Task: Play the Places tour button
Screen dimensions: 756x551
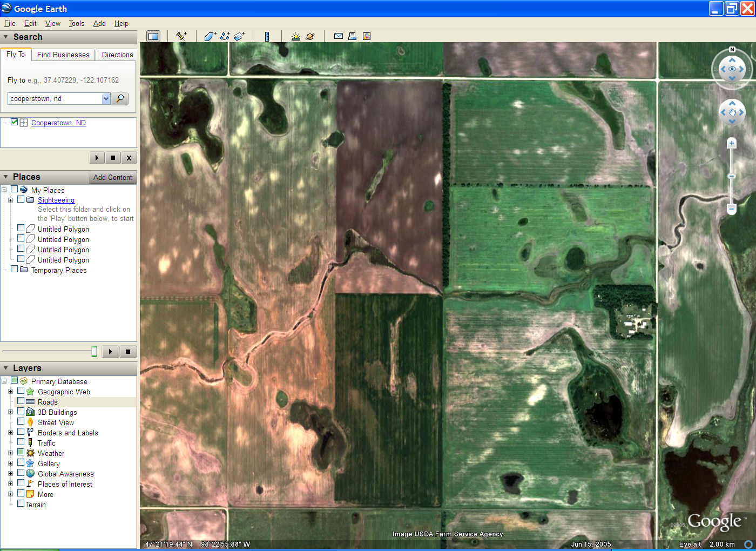Action: (x=110, y=352)
